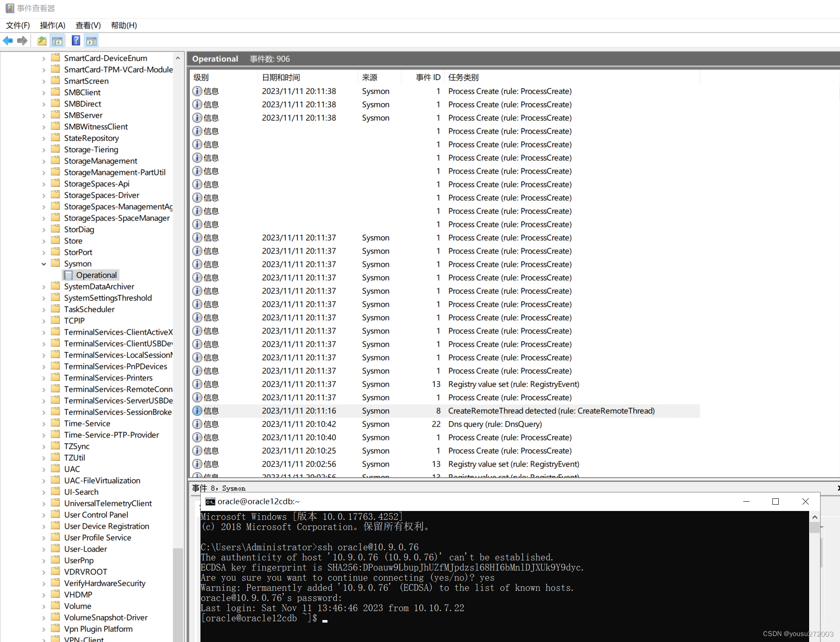
Task: Click the gray Forward arrow in toolbar
Action: click(x=22, y=41)
